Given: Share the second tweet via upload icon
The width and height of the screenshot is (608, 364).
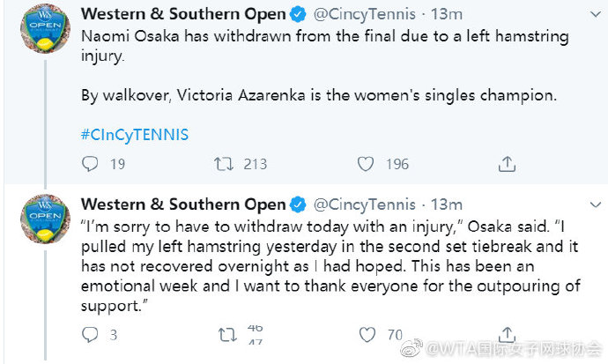Looking at the screenshot, I should (x=507, y=334).
